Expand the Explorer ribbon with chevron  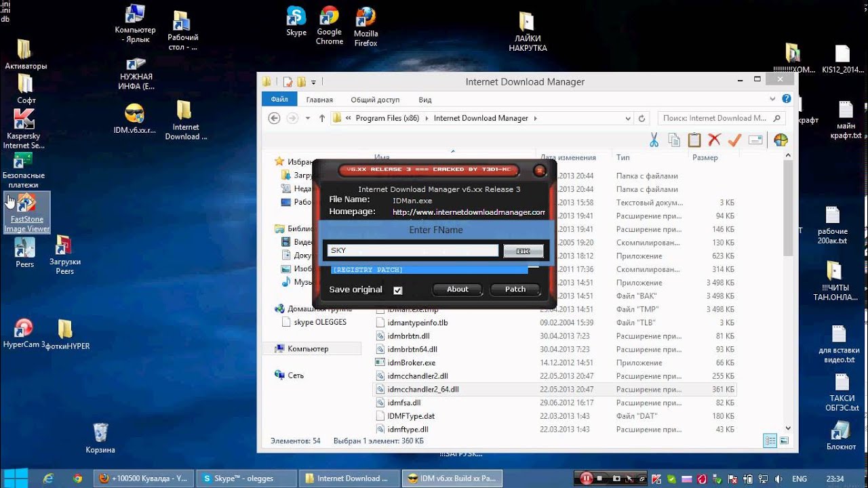[772, 99]
